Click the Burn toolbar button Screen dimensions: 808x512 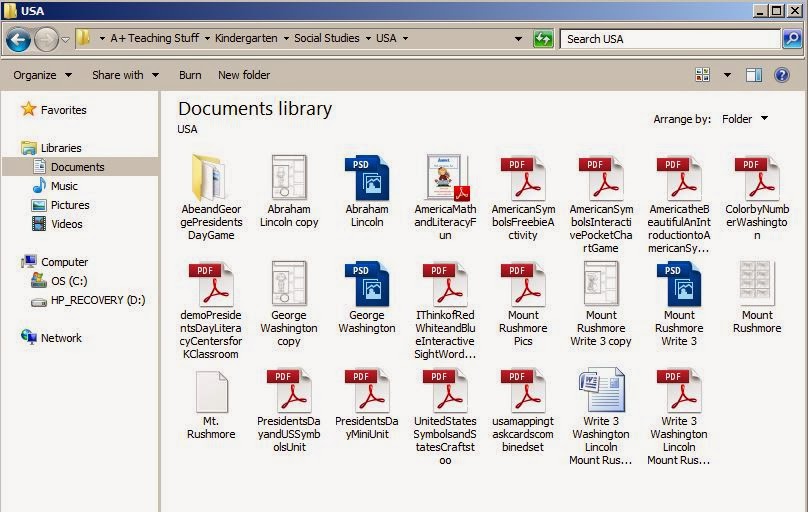[x=190, y=75]
